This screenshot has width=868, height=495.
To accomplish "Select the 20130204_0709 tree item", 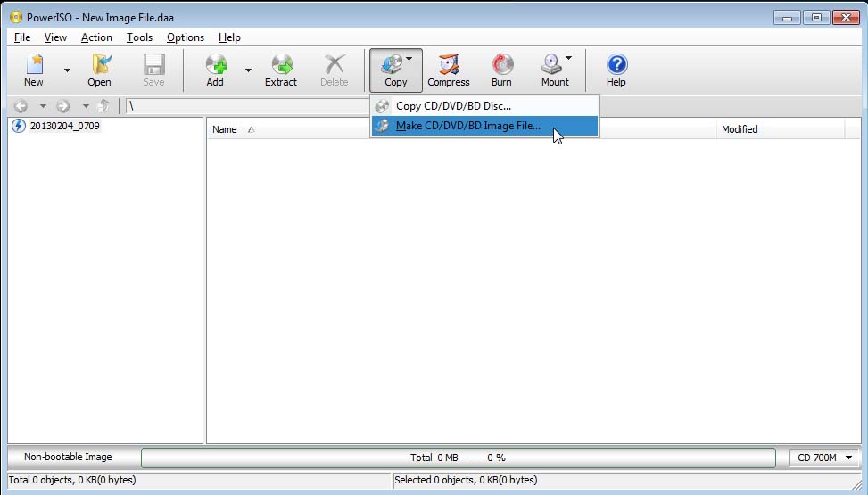I will (65, 126).
